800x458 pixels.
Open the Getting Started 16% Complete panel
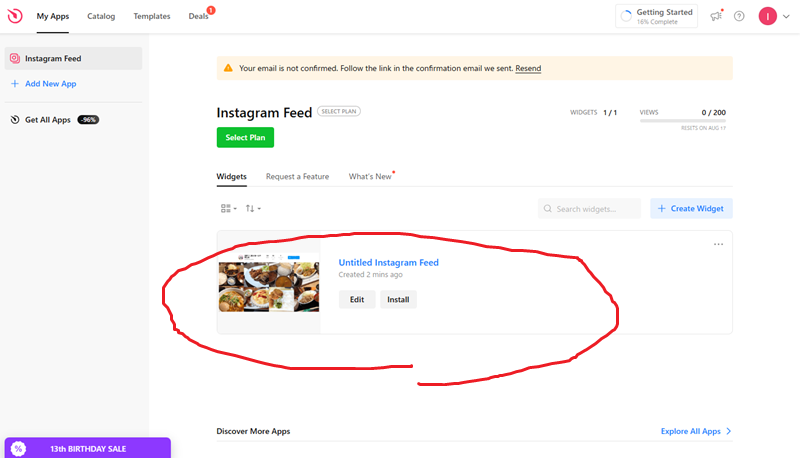click(x=657, y=16)
